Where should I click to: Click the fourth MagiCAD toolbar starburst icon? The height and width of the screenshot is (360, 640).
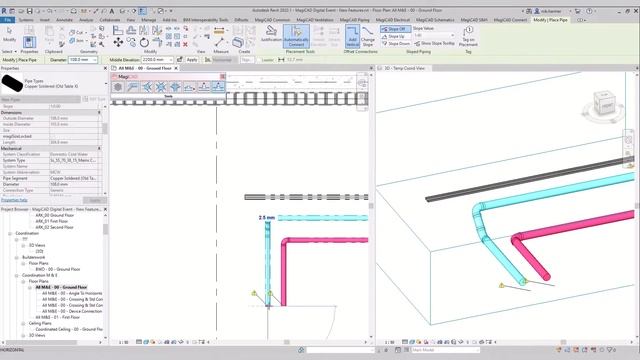coord(161,87)
